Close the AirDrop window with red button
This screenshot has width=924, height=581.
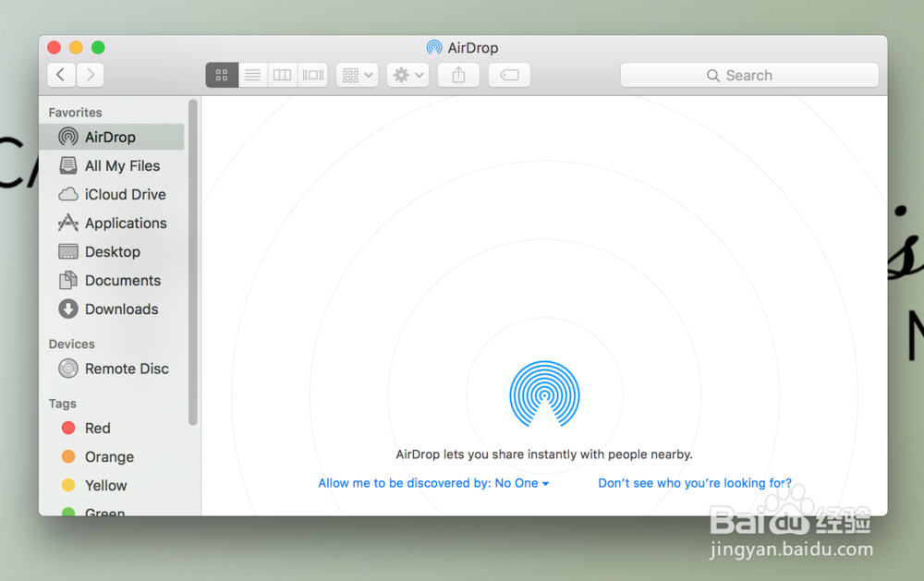point(55,47)
